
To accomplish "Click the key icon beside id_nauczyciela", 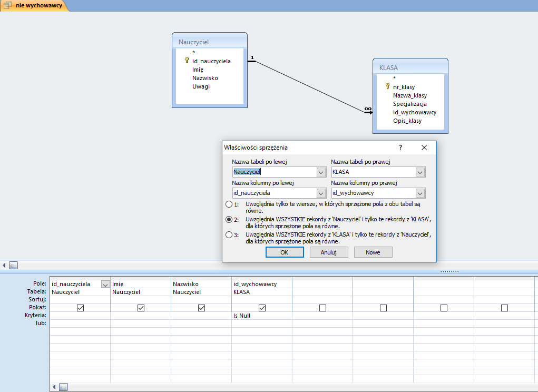I will pos(187,61).
